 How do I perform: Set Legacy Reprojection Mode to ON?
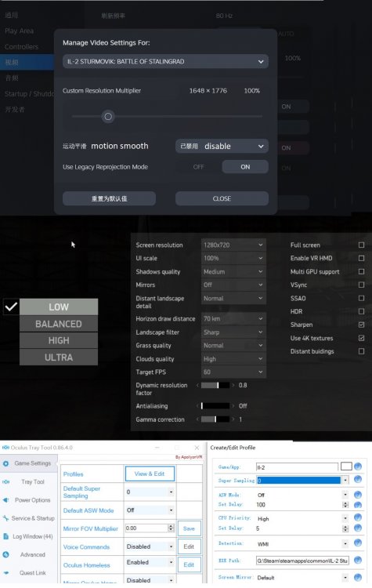(245, 167)
